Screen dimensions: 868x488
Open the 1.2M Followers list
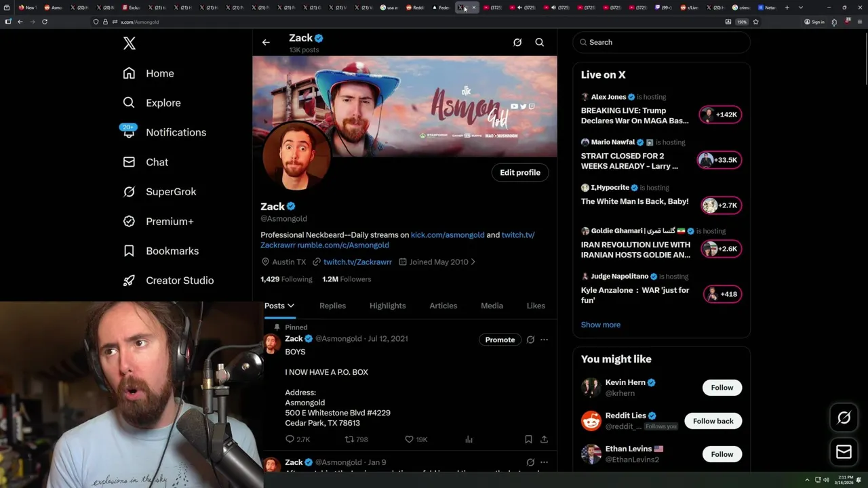tap(347, 279)
